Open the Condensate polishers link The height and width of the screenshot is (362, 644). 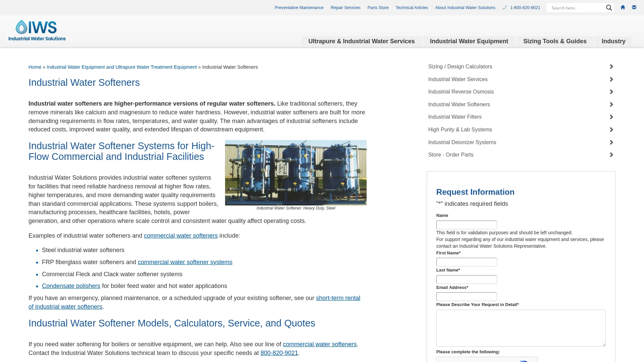[71, 286]
